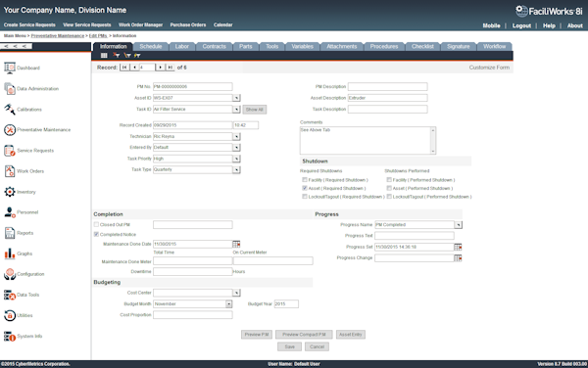This screenshot has width=588, height=368.
Task: Click the Save button
Action: point(289,347)
